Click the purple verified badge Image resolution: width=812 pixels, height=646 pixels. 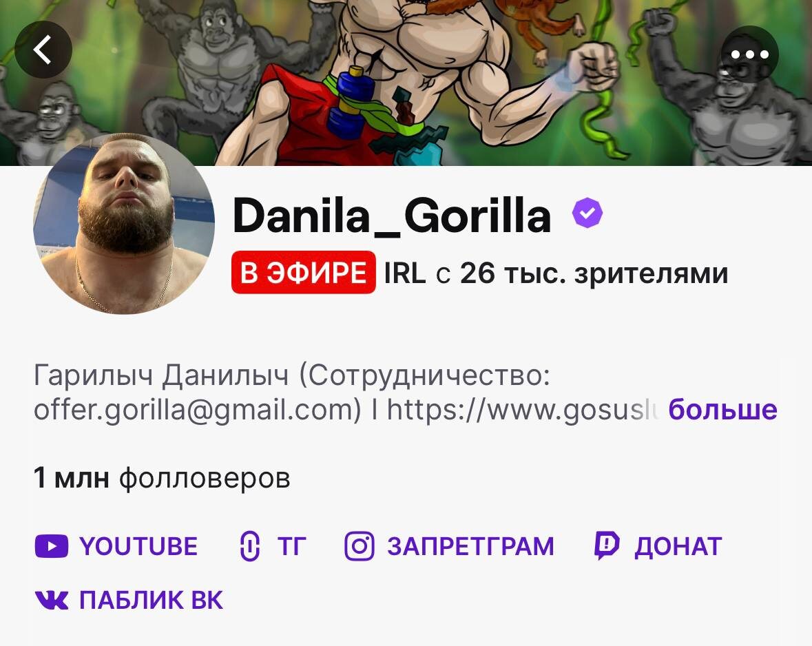587,212
